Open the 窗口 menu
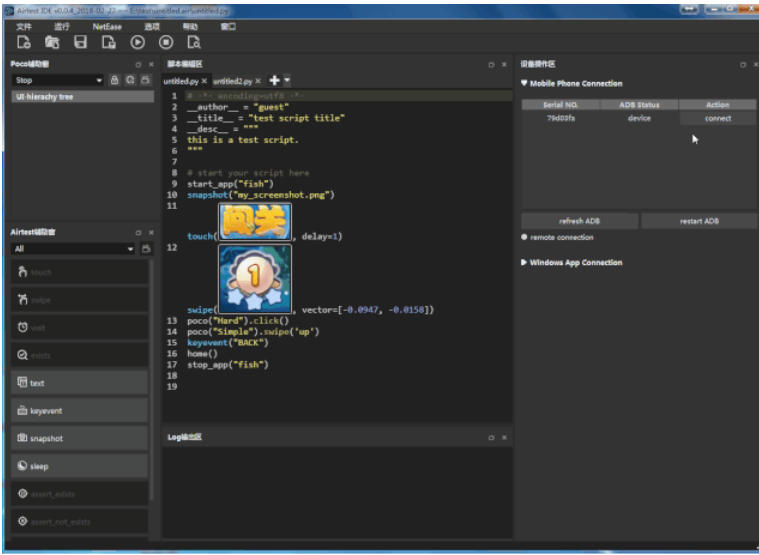The image size is (759, 555). tap(228, 27)
